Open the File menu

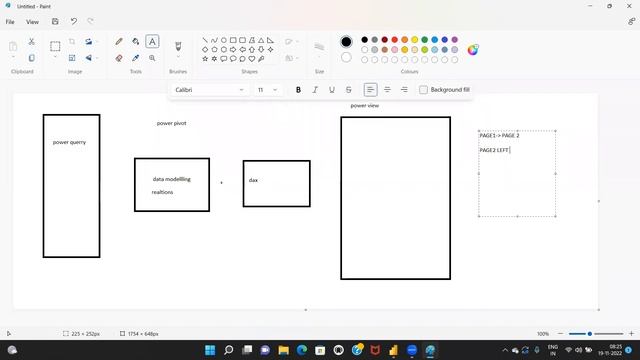pos(10,22)
